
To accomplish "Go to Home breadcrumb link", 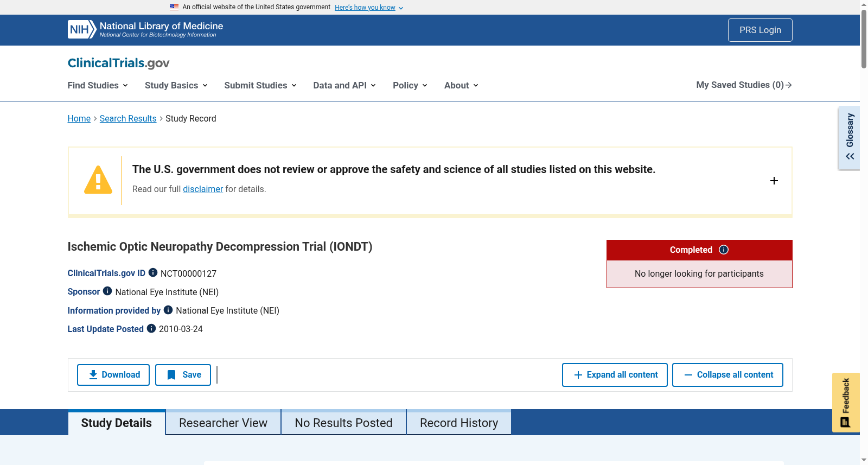I will [x=79, y=118].
